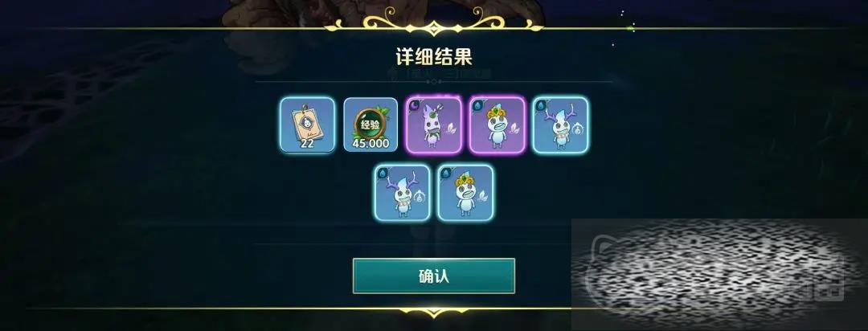Viewport: 868px width, 331px height.
Task: Tap wing emblem on bottom crowned tile
Action: click(x=482, y=197)
